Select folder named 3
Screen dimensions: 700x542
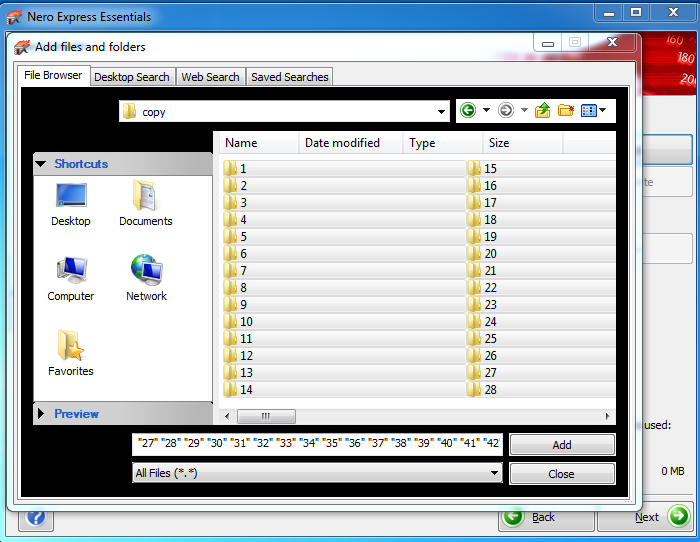click(x=344, y=202)
